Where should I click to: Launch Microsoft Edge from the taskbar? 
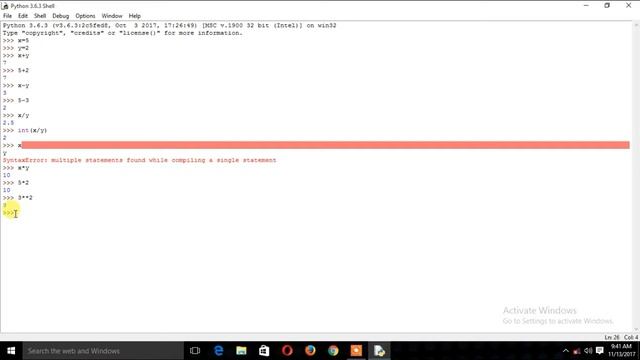click(218, 351)
